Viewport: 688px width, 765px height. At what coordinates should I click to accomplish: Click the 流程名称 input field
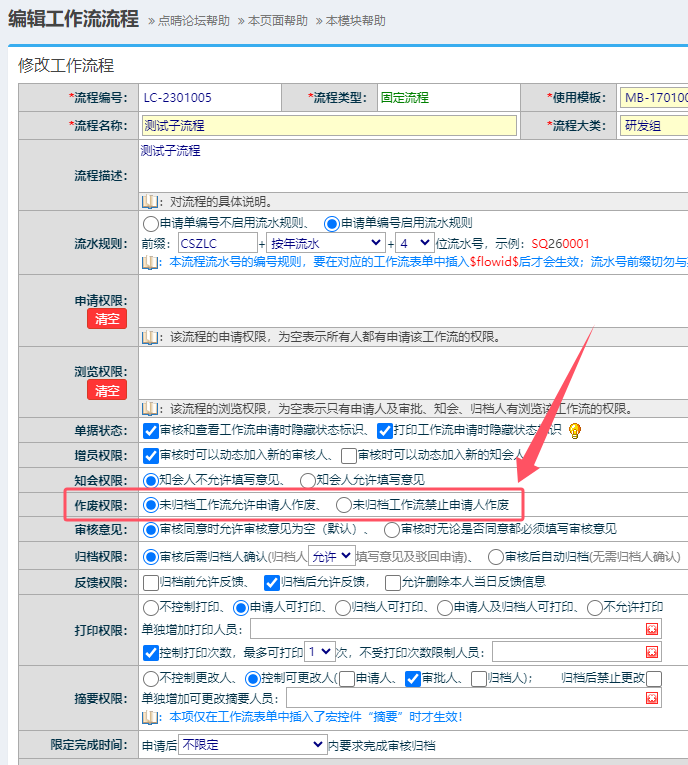[x=328, y=126]
